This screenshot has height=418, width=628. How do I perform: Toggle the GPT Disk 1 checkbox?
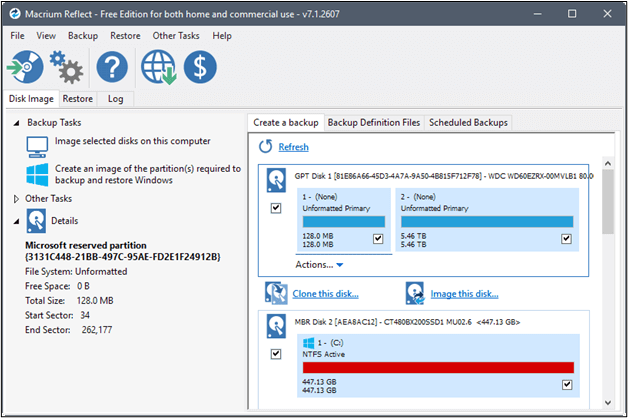[276, 208]
